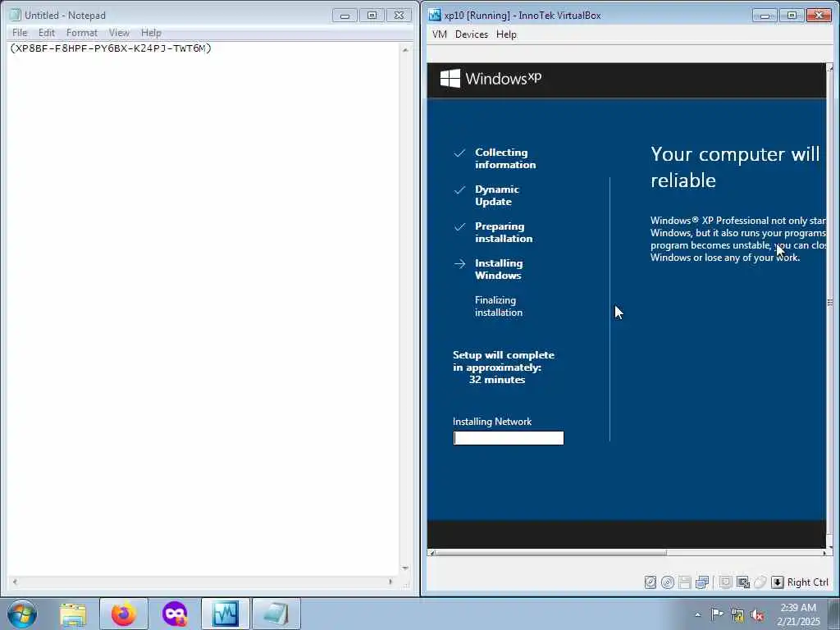The image size is (840, 630).
Task: Click Notepad's vertical scroll down arrow
Action: (x=405, y=568)
